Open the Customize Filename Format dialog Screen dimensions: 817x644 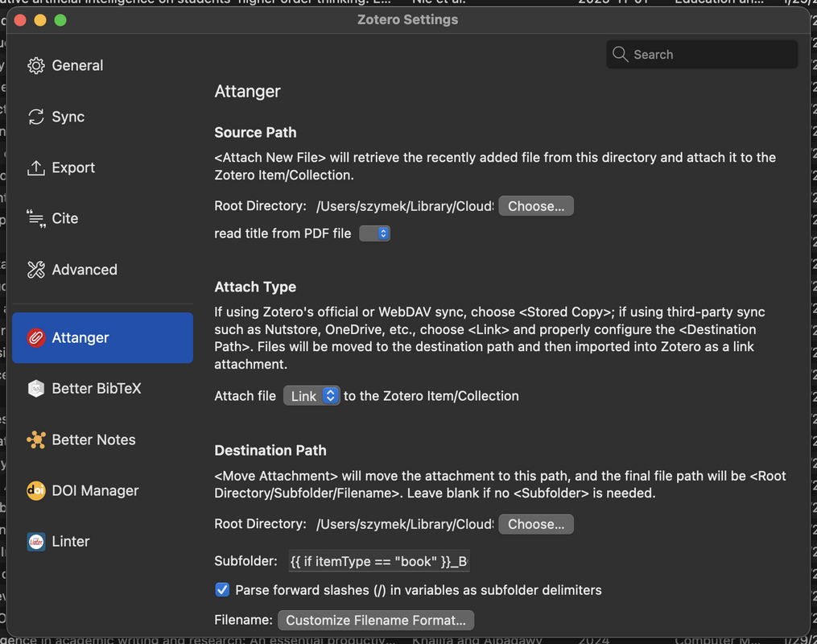point(375,620)
